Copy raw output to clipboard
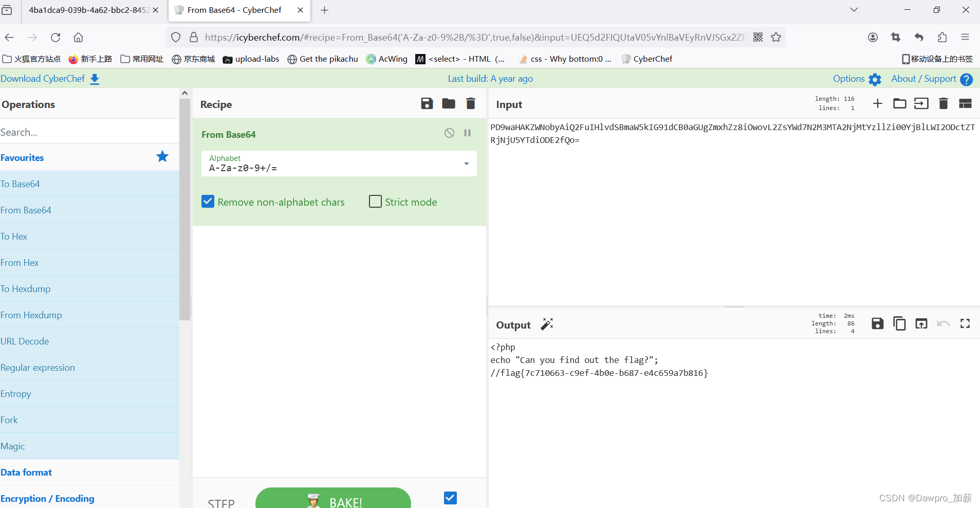 (899, 323)
